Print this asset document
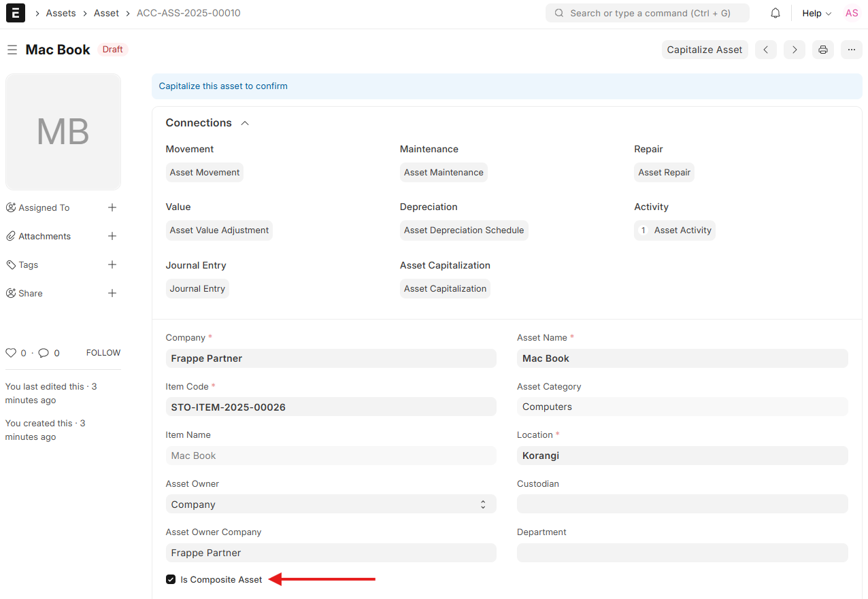 [x=823, y=50]
